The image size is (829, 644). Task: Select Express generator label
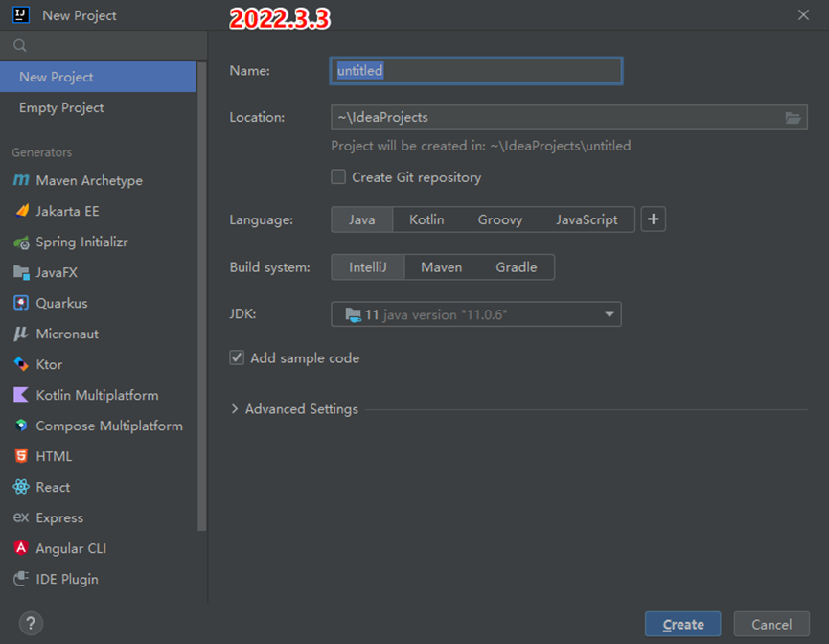point(59,517)
